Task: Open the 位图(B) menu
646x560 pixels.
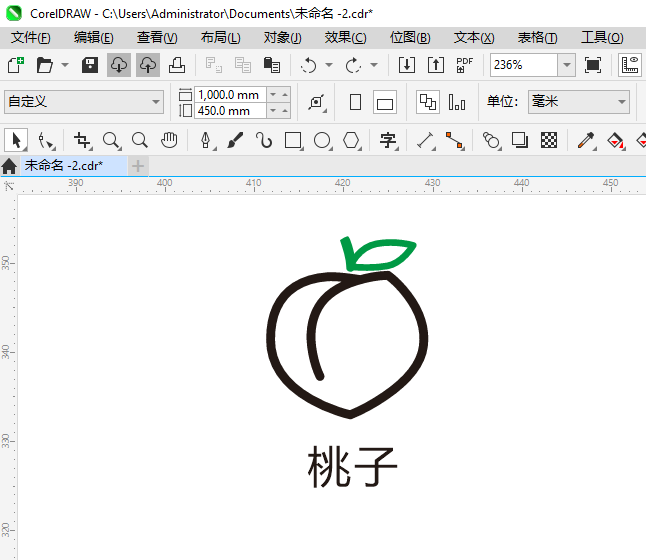Action: coord(410,38)
